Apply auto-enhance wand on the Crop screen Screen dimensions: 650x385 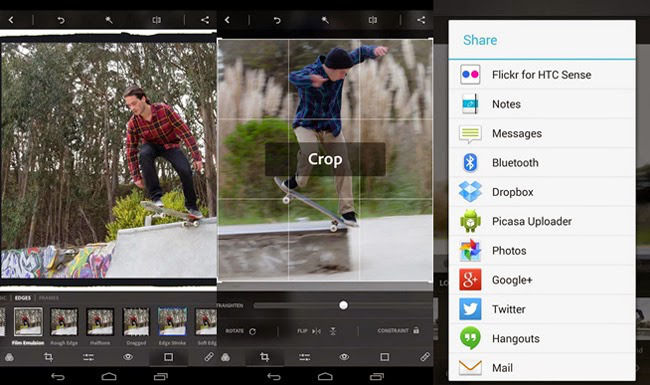pos(325,20)
